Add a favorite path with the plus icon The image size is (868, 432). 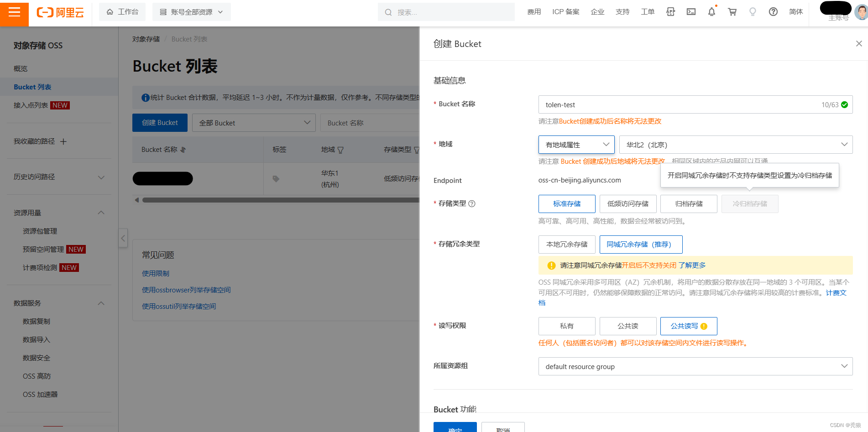click(63, 141)
